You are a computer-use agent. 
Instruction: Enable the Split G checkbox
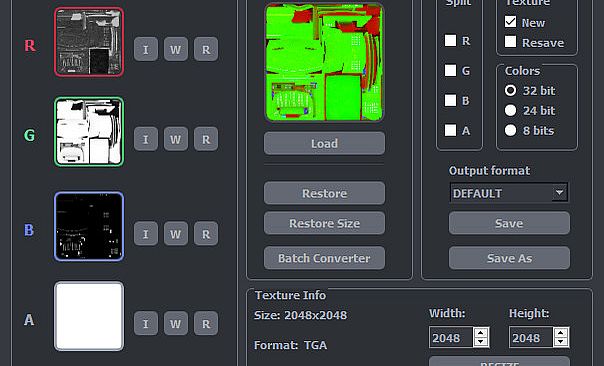[x=450, y=71]
